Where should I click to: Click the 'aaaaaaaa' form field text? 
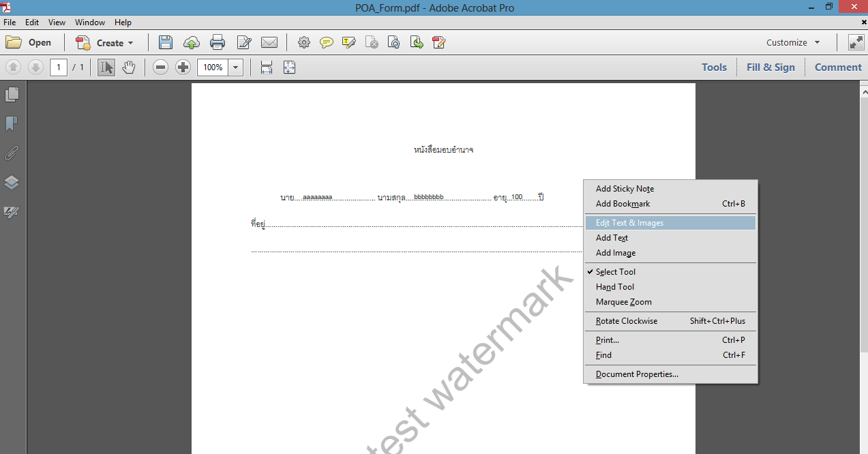[x=317, y=197]
